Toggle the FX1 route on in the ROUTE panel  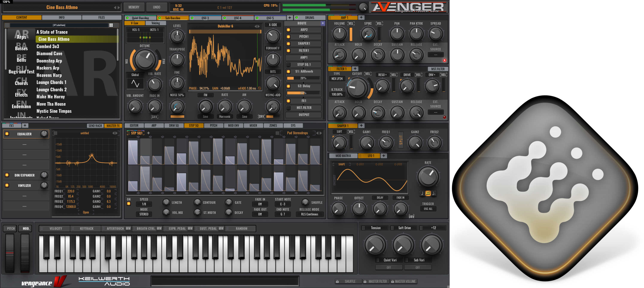[x=289, y=101]
